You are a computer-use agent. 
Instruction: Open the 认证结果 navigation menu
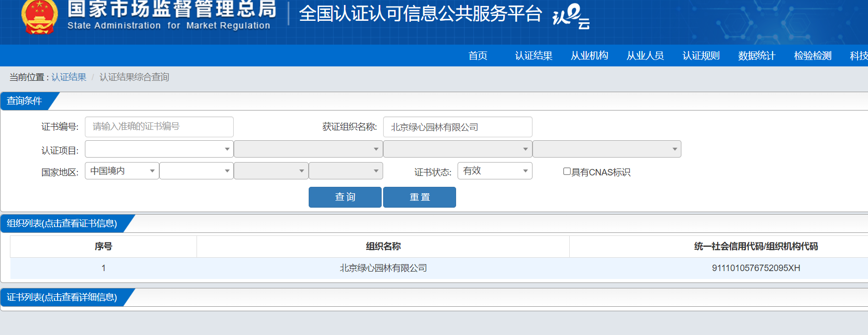click(534, 56)
